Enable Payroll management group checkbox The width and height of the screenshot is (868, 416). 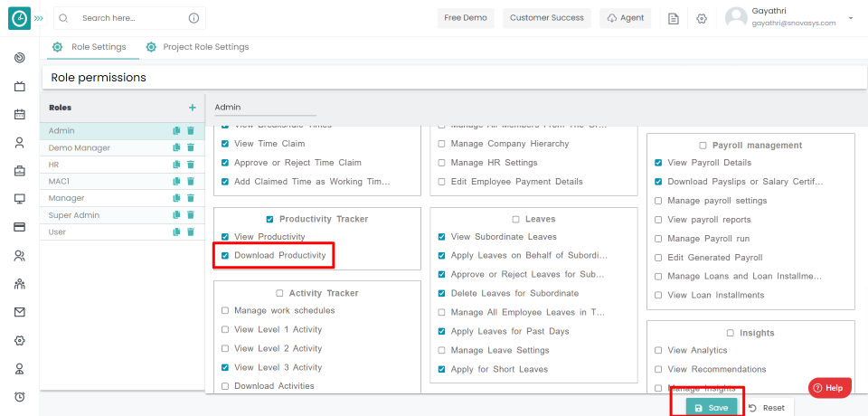tap(703, 146)
